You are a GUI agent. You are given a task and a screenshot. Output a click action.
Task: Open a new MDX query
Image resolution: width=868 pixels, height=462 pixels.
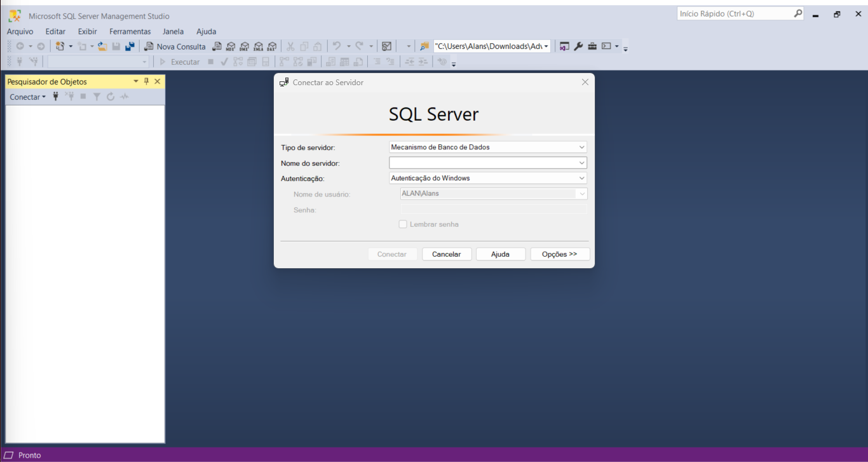(x=231, y=46)
